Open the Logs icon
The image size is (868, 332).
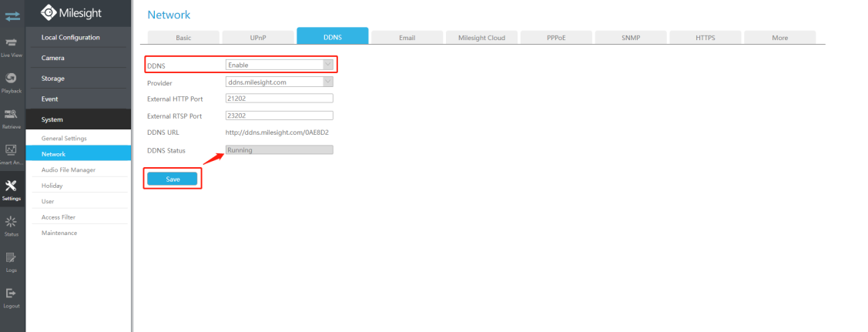12,257
